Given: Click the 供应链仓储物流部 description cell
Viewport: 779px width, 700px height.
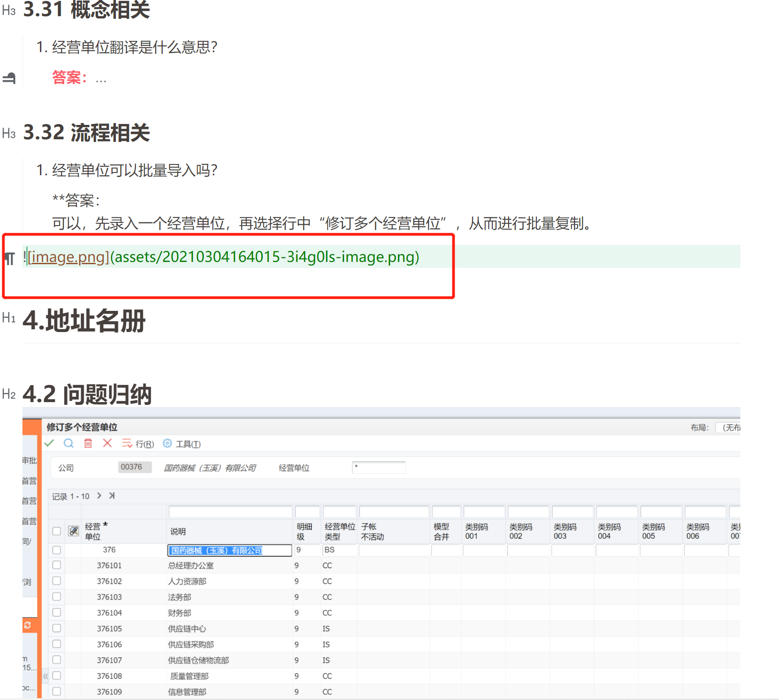Looking at the screenshot, I should 199,660.
